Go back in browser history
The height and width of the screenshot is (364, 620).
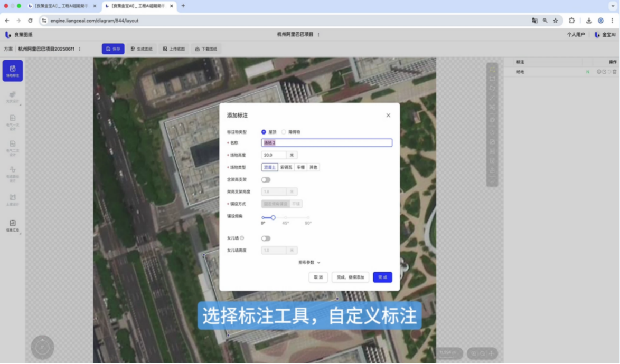click(7, 21)
